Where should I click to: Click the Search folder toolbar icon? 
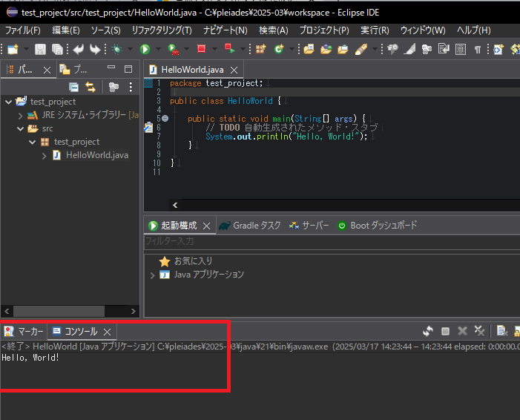343,50
